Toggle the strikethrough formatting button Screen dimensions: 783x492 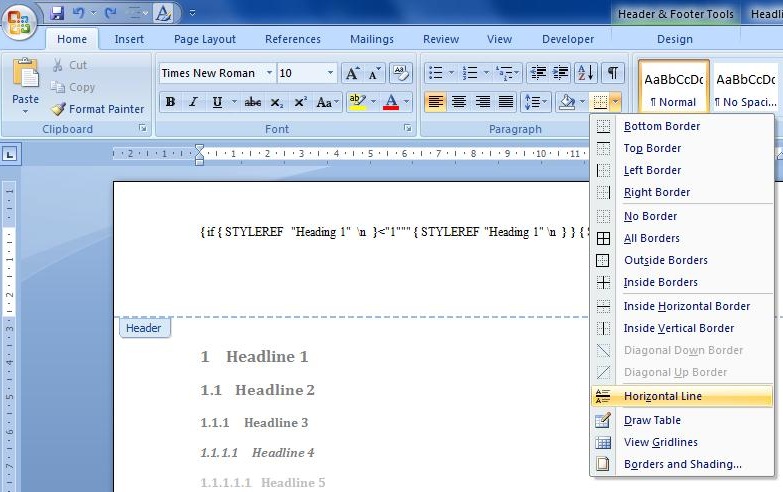click(x=253, y=102)
